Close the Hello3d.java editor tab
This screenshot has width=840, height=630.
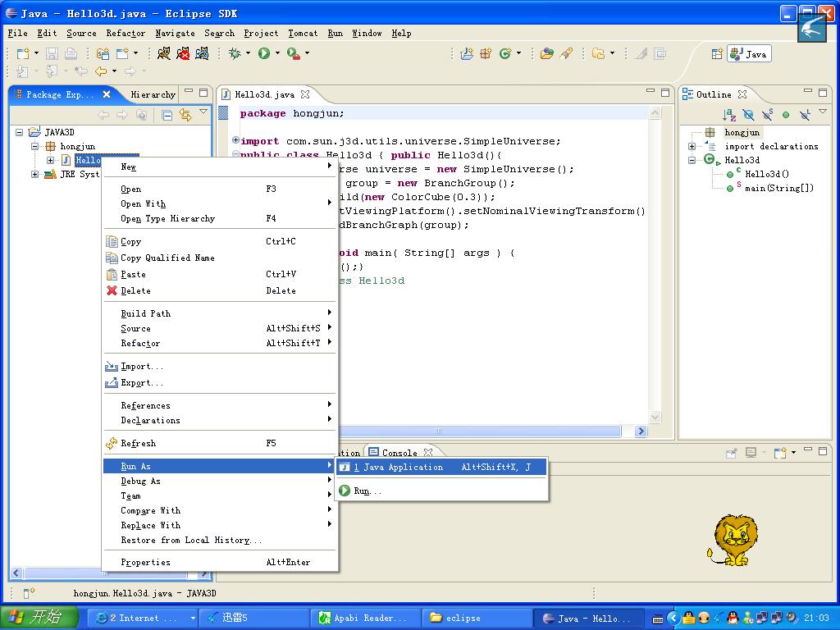pyautogui.click(x=305, y=94)
